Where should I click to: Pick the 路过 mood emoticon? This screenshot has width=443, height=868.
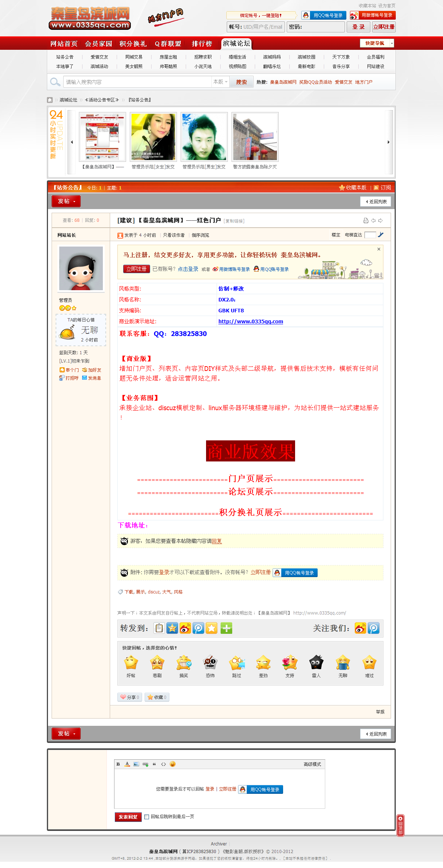pos(237,663)
